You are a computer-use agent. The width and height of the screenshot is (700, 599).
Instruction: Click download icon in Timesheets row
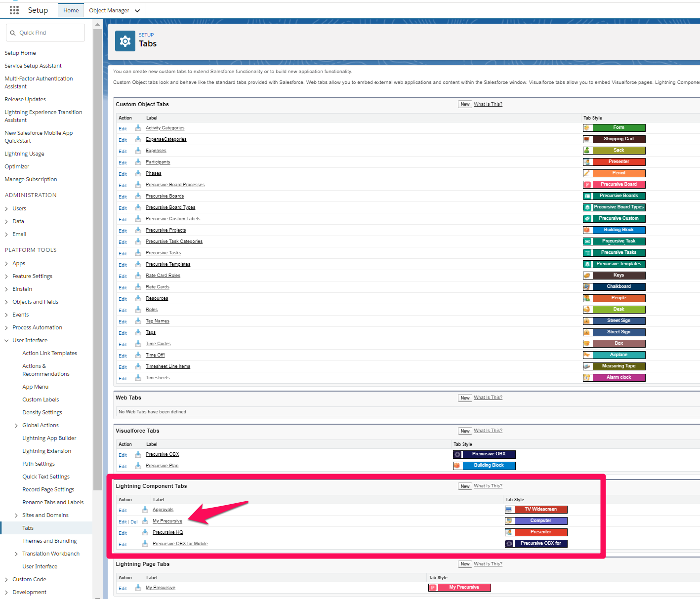[x=138, y=378]
